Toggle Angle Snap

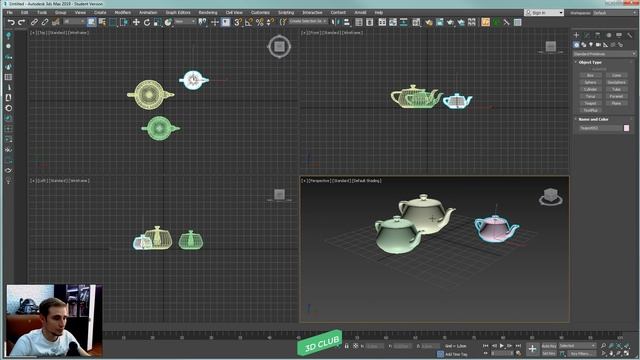(x=249, y=22)
